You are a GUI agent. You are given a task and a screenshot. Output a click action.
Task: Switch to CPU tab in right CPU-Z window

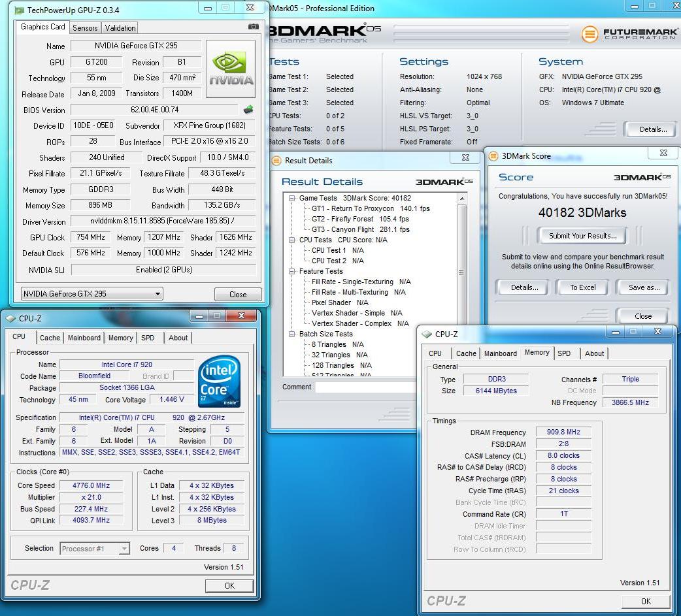[435, 353]
